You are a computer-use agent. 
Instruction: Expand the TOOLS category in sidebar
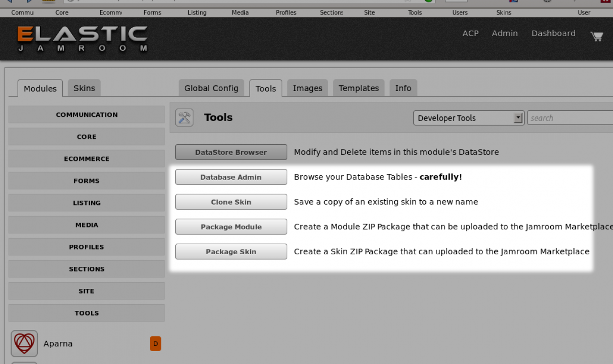87,313
